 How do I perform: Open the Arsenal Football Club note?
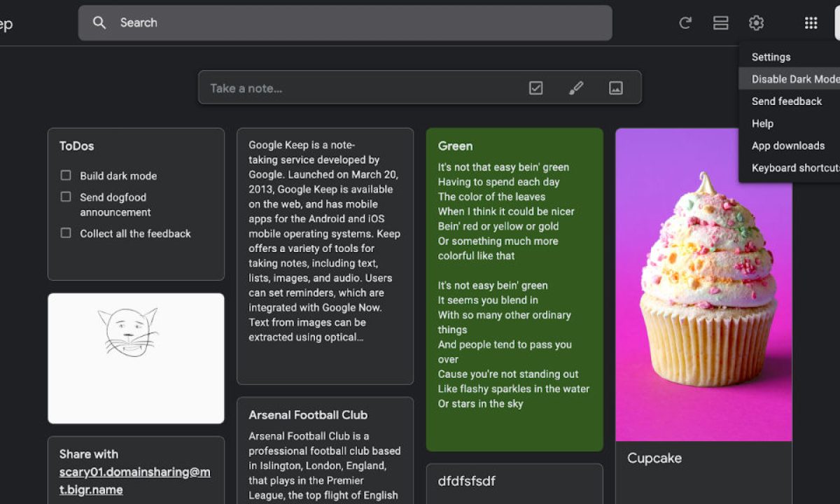click(325, 451)
